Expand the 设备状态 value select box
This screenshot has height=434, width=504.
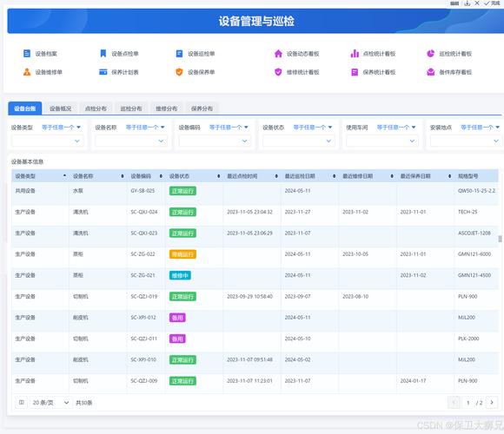[x=299, y=141]
